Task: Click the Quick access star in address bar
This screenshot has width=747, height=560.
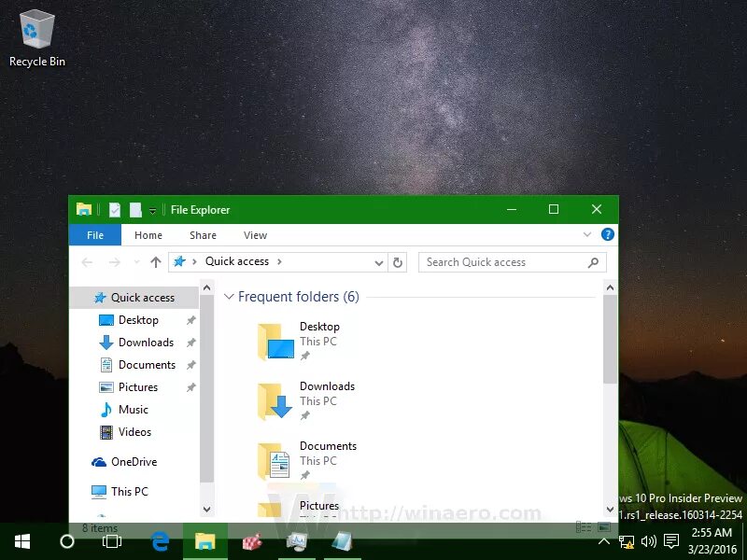Action: point(179,261)
